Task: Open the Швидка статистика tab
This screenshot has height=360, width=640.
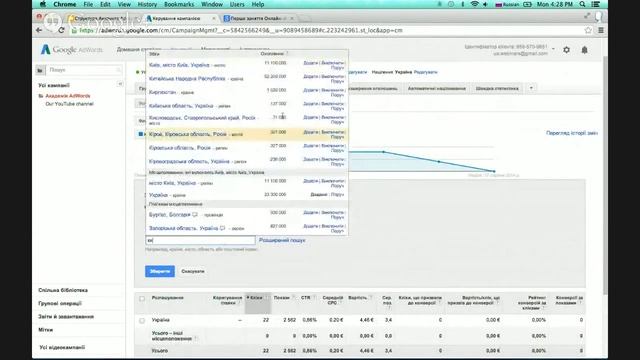Action: [497, 88]
